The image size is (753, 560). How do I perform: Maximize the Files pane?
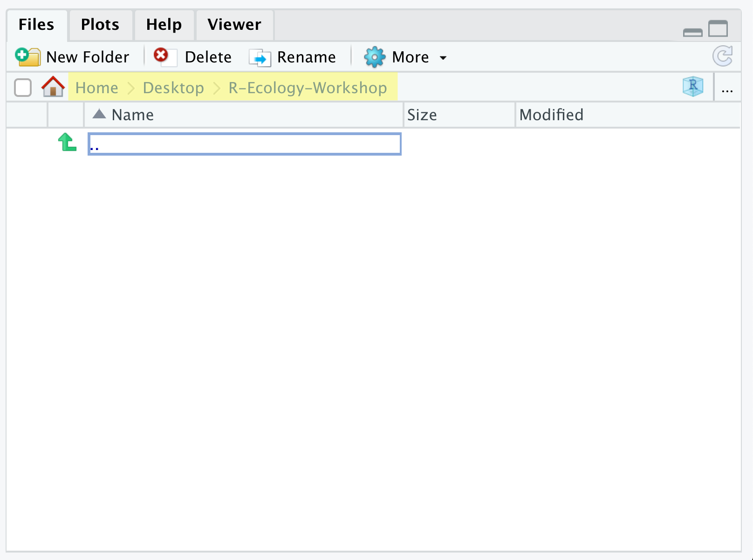[718, 28]
